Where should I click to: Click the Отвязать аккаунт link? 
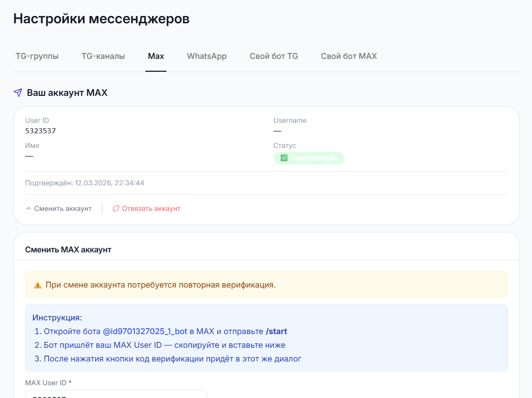point(146,209)
